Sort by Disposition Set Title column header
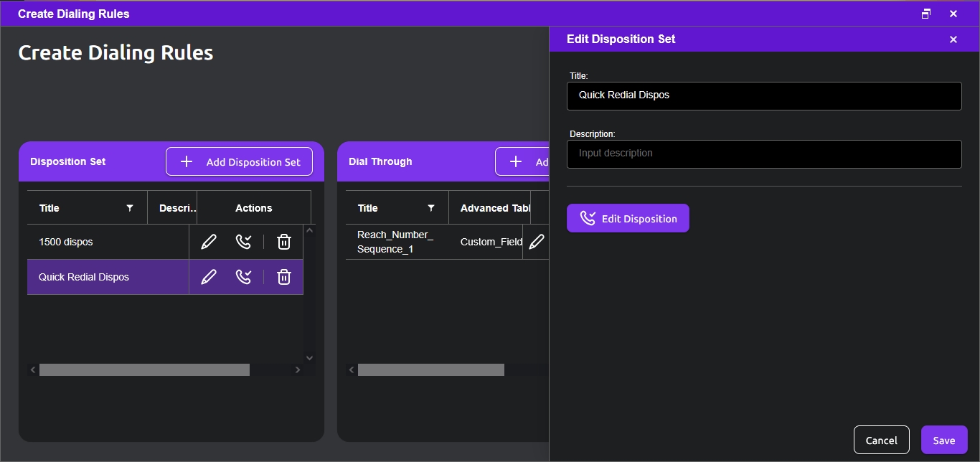 [50, 208]
